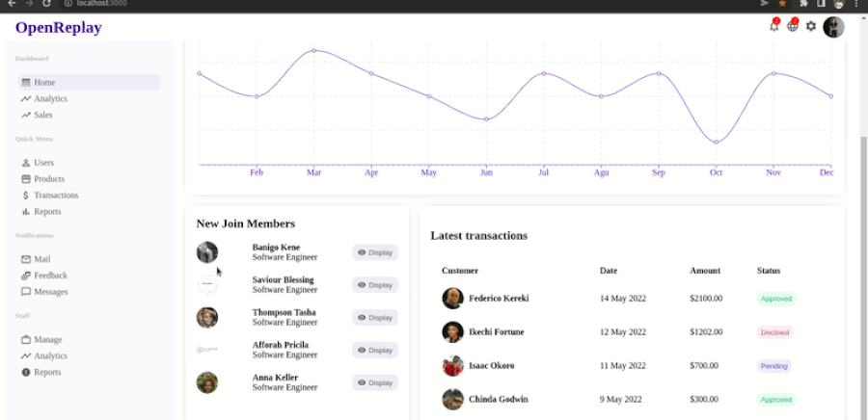The width and height of the screenshot is (868, 420).
Task: Click the Quick Menu Reports bar chart icon
Action: 25,212
